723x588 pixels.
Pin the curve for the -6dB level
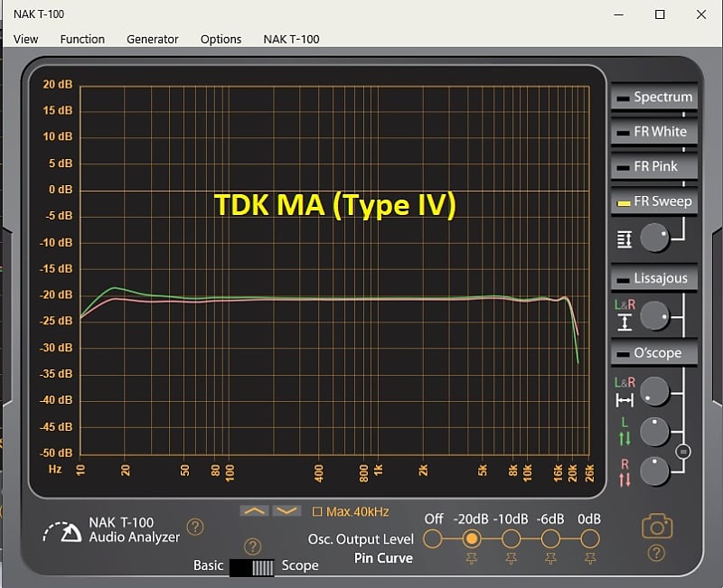[x=550, y=558]
